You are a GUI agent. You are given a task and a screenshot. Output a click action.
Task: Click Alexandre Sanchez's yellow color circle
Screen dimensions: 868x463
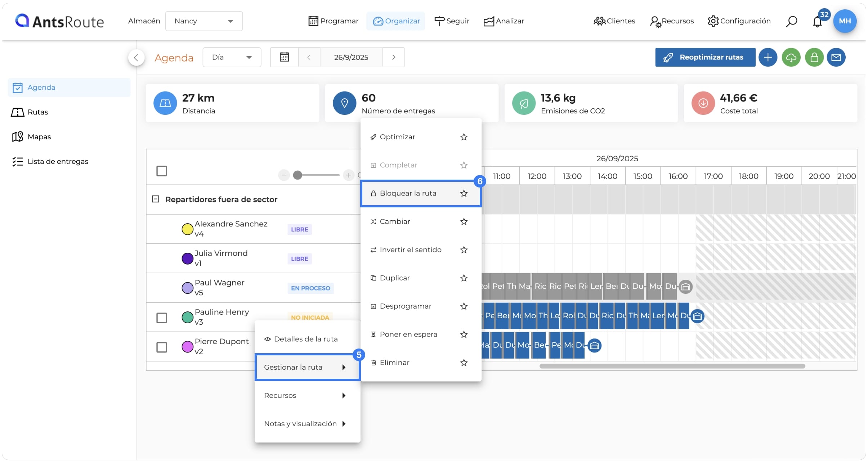click(187, 229)
